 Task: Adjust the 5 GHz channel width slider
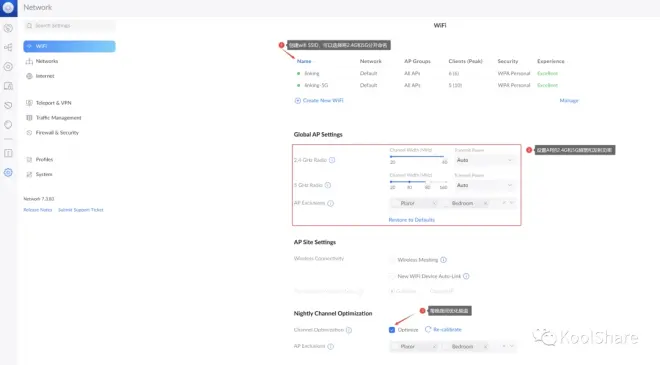tap(418, 182)
